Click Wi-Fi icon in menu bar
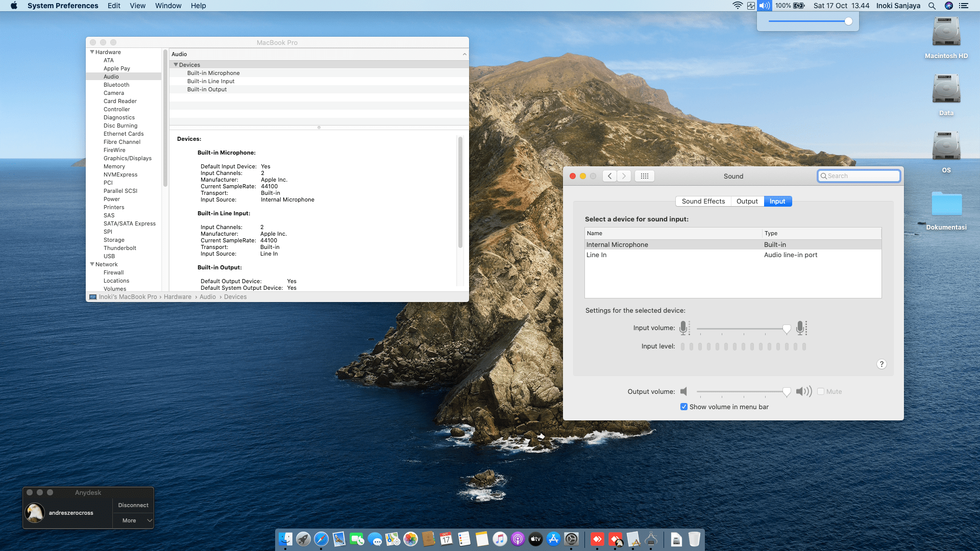Viewport: 980px width, 551px height. tap(737, 6)
